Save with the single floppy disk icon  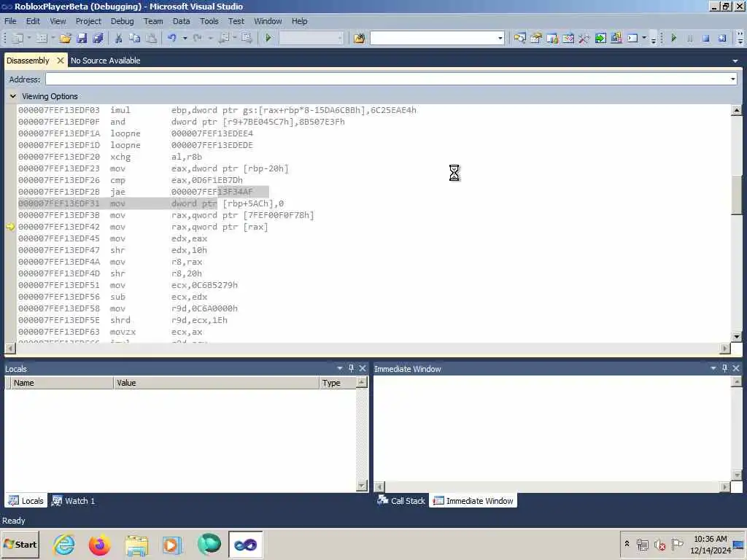tap(82, 38)
